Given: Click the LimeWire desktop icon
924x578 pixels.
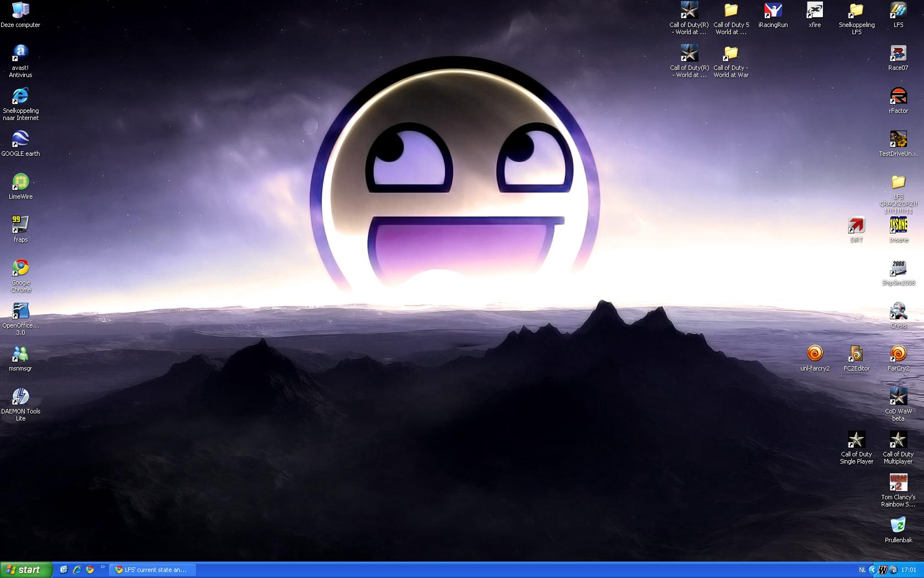Looking at the screenshot, I should coord(20,186).
